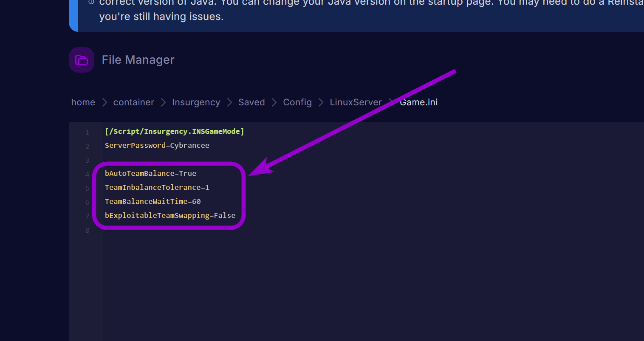Click the File Manager heading
Screen dimensions: 644x341
tap(138, 60)
